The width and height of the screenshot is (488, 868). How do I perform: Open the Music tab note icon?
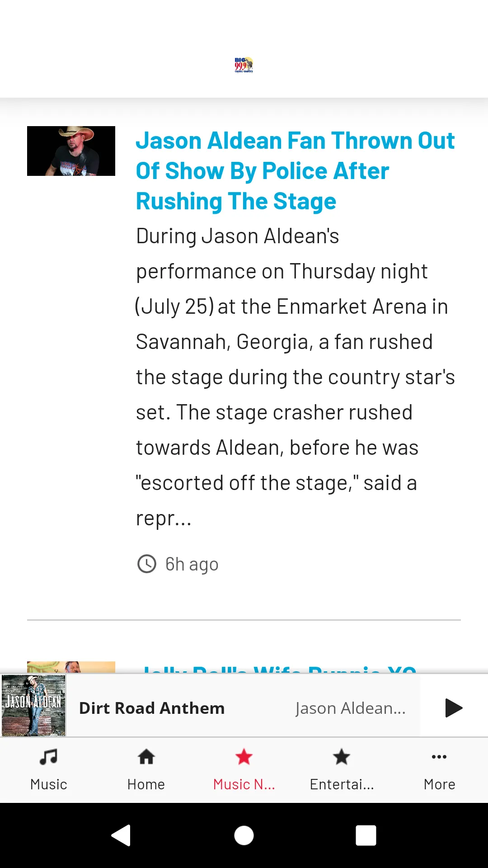tap(49, 757)
